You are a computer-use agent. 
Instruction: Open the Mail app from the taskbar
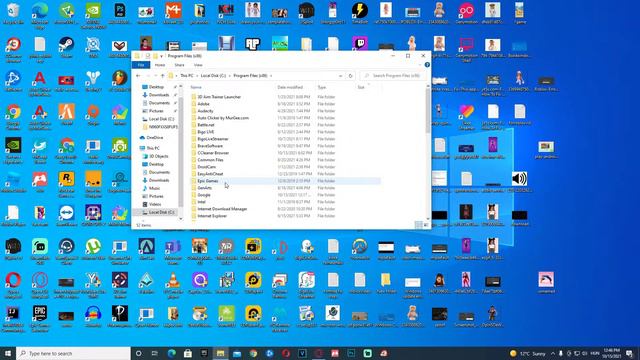237,353
